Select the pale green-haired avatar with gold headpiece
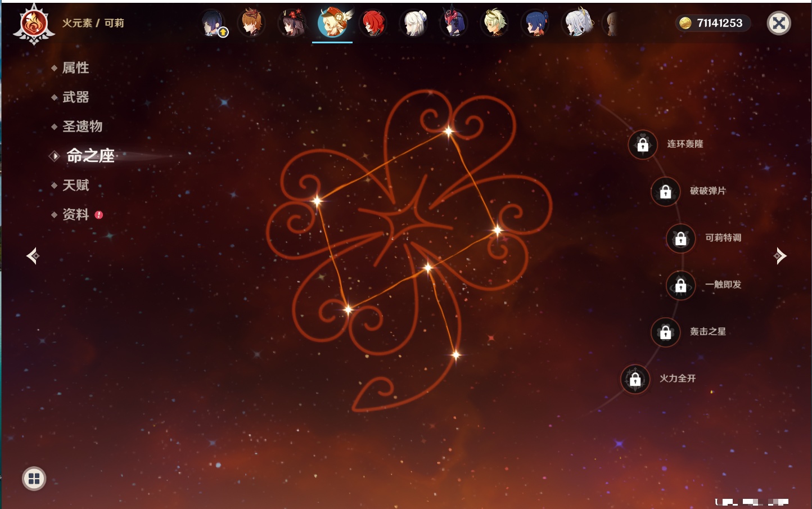812x509 pixels. [495, 23]
